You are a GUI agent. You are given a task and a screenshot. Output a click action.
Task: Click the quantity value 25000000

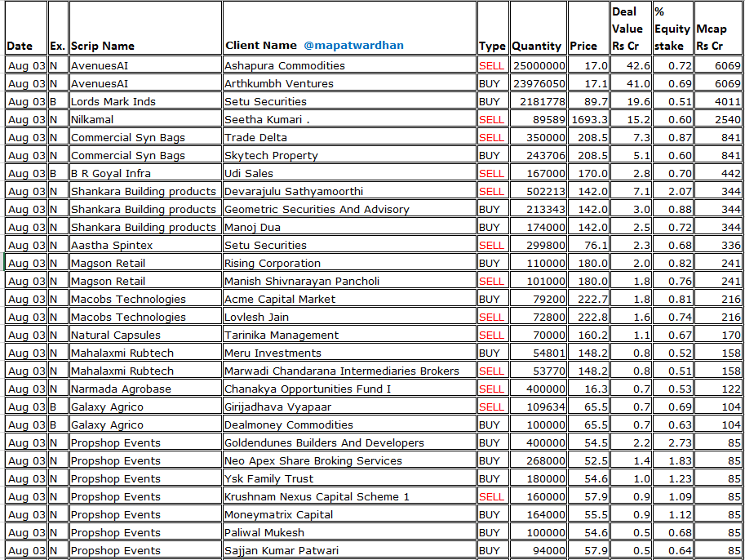tap(539, 65)
